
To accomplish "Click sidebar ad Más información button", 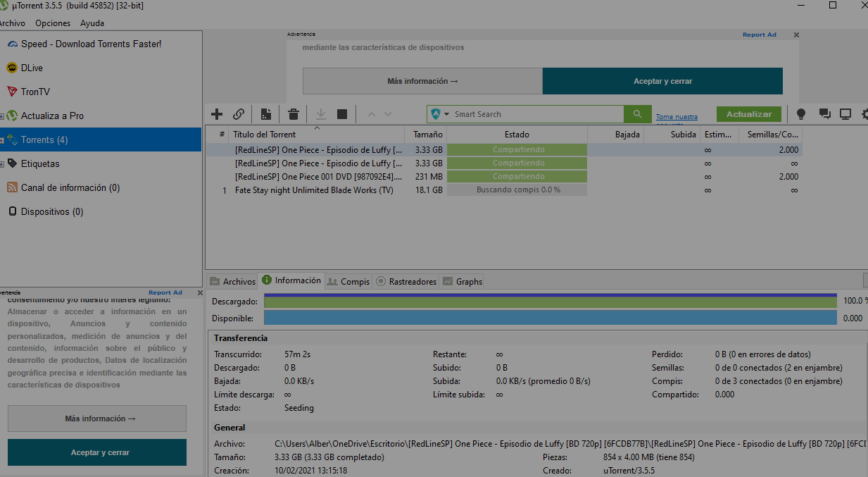I will (97, 419).
